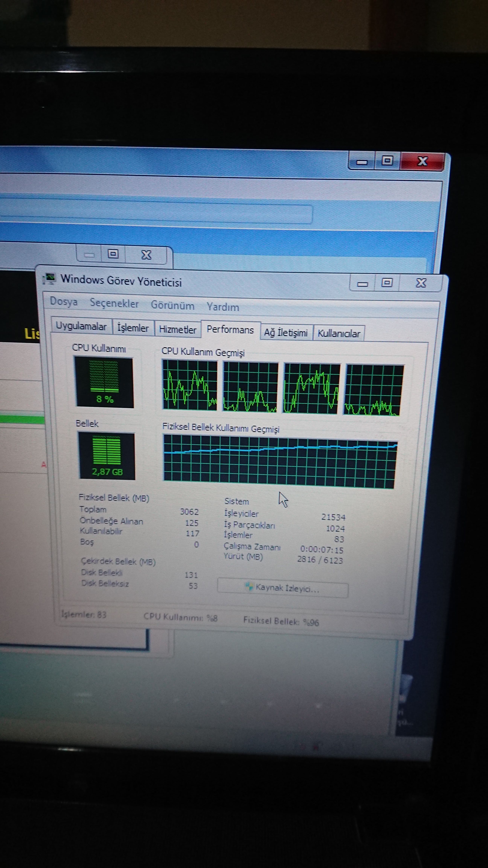The width and height of the screenshot is (488, 868).
Task: Switch to the İşlemler tab
Action: [x=133, y=328]
